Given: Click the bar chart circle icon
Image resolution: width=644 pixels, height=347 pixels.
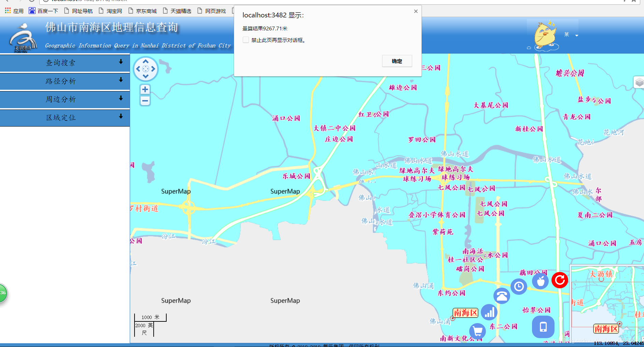Looking at the screenshot, I should 489,312.
